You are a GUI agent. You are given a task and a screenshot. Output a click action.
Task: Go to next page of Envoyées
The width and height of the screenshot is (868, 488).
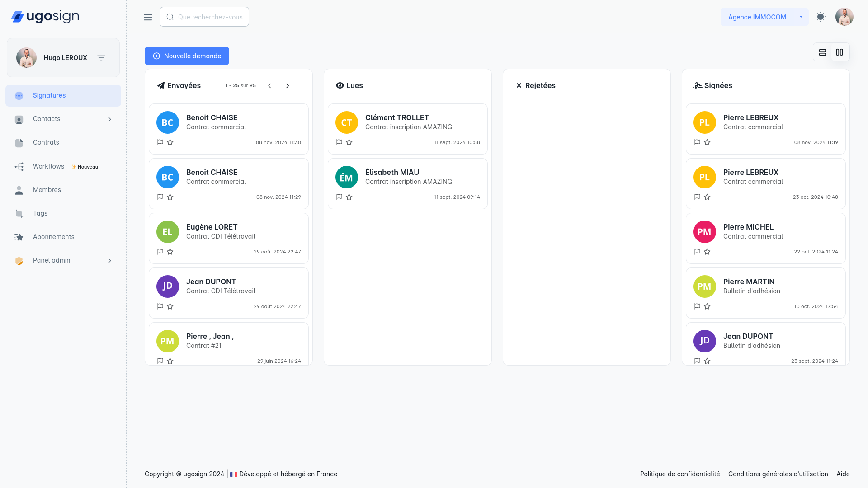click(288, 86)
